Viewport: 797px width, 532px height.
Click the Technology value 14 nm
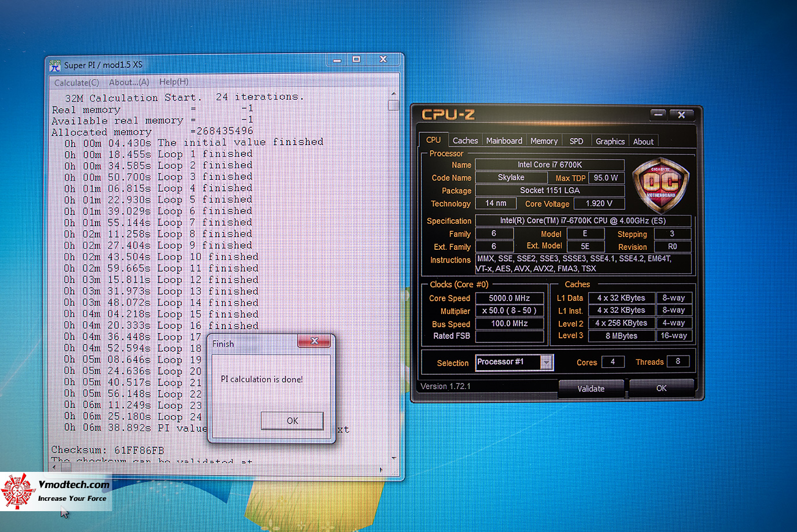[496, 203]
